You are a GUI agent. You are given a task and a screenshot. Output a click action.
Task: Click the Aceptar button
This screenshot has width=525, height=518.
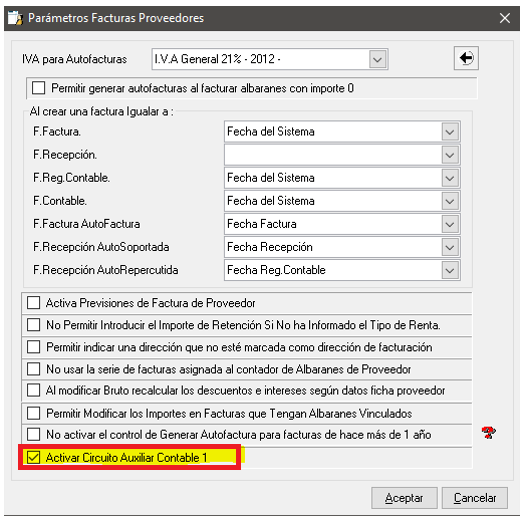(404, 498)
